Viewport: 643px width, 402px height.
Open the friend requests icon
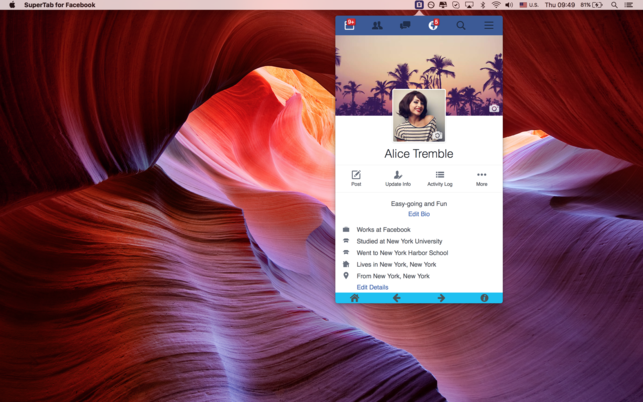pos(377,25)
